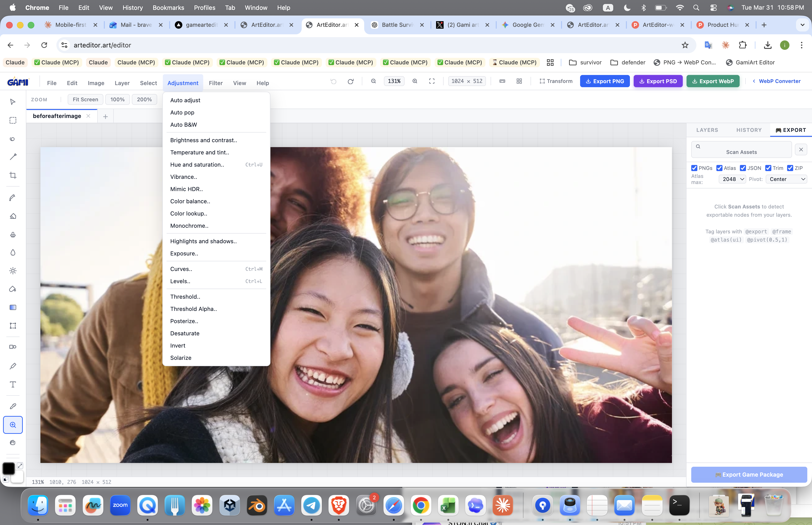Select the Pen tool
The image size is (812, 525).
[13, 197]
